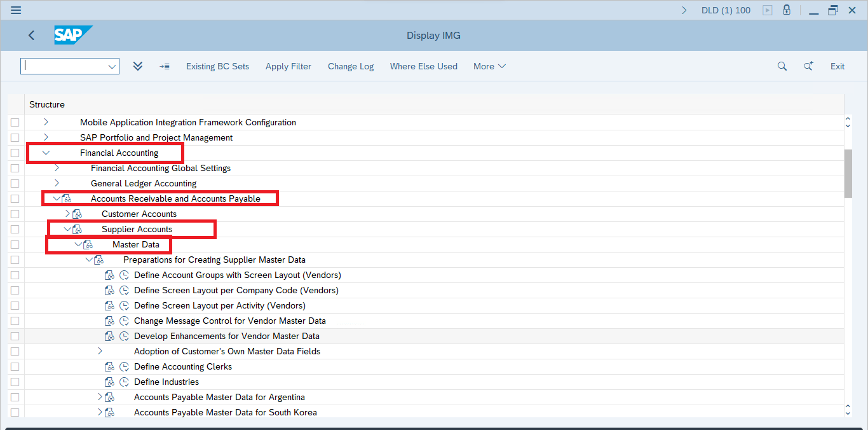
Task: Click the Exit button
Action: point(837,66)
